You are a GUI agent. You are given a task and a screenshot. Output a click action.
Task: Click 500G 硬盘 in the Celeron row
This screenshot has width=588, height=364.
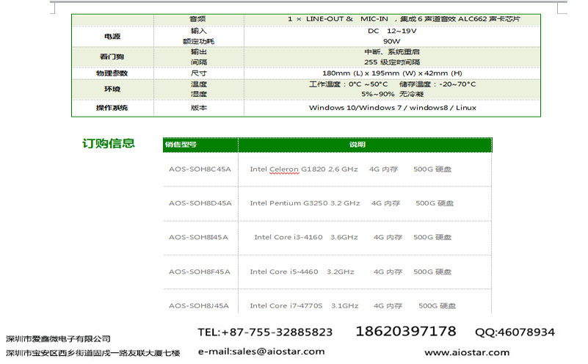coord(432,169)
